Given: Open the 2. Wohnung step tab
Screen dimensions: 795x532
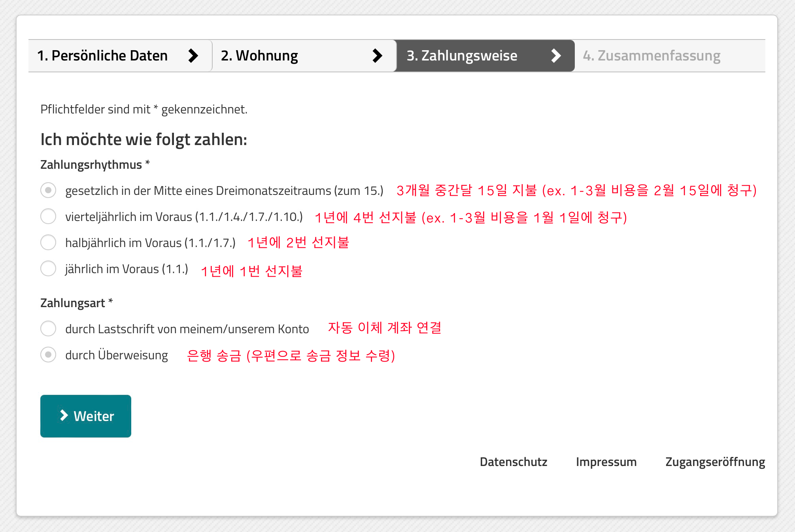Looking at the screenshot, I should coord(259,56).
